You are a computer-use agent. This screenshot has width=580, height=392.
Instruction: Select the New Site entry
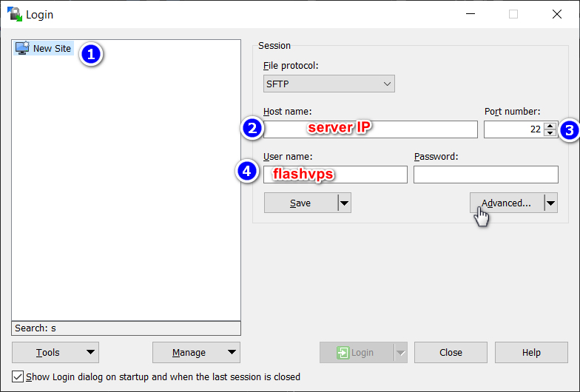tap(52, 49)
